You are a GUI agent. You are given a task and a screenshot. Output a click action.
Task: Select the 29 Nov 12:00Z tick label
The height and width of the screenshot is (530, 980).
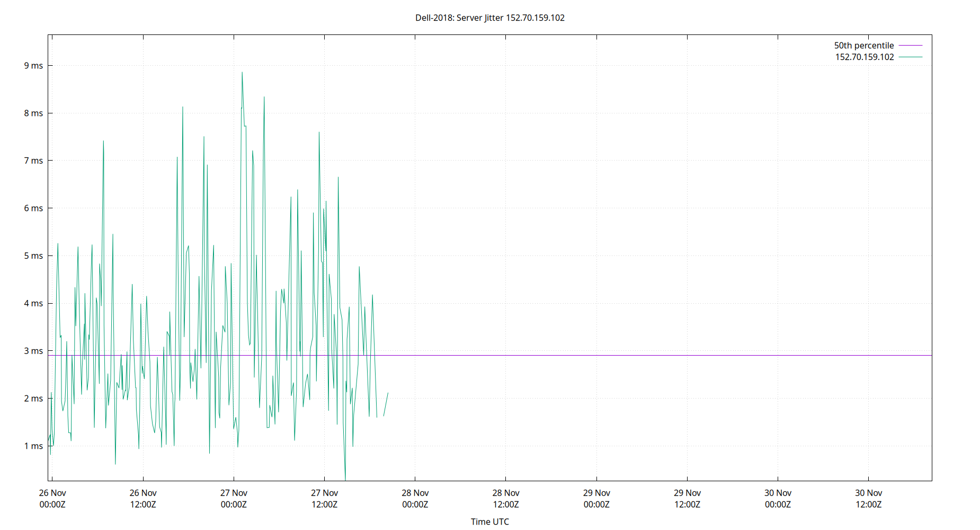(x=688, y=498)
